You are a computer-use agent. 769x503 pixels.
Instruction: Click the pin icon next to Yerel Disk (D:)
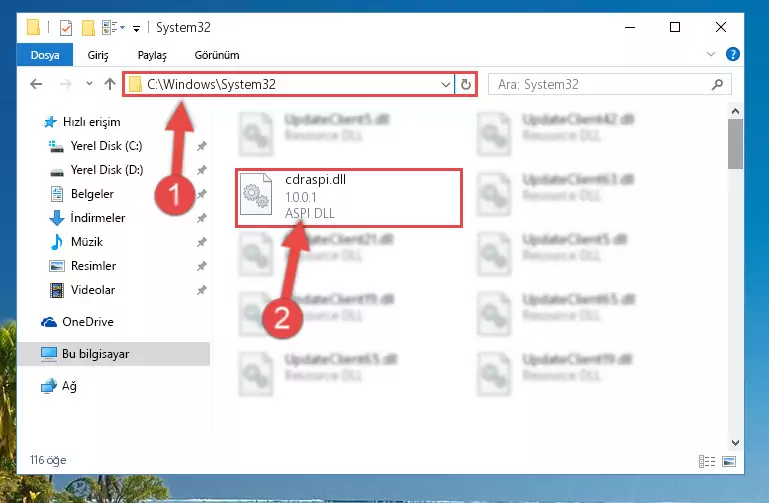click(202, 170)
